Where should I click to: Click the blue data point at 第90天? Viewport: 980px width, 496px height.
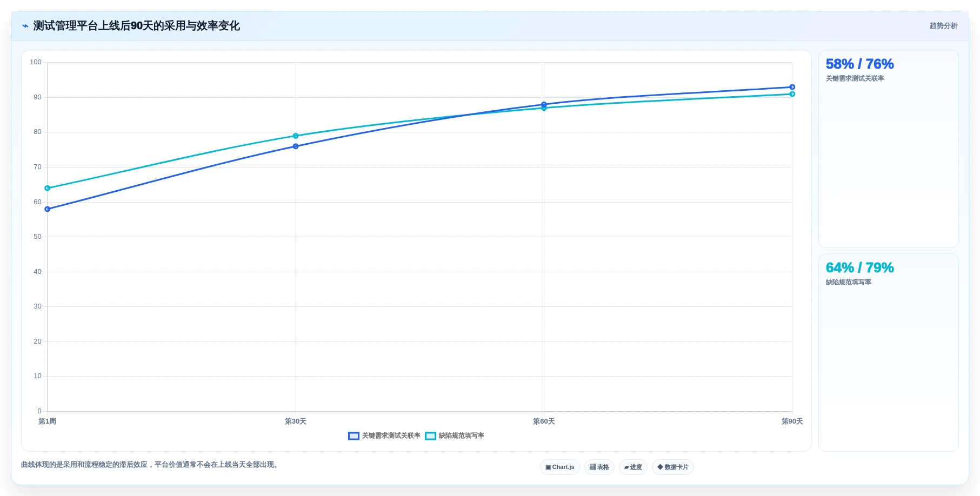pos(792,87)
